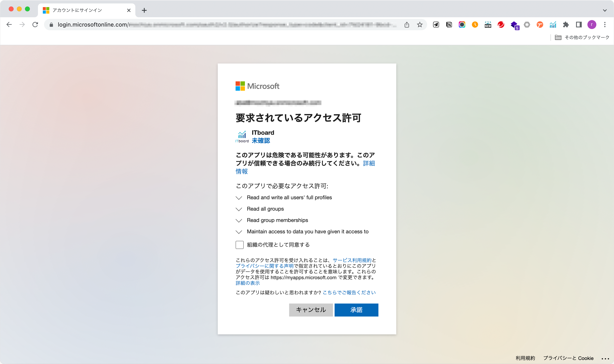This screenshot has height=364, width=614.
Task: Bookmark page with star icon
Action: (420, 25)
